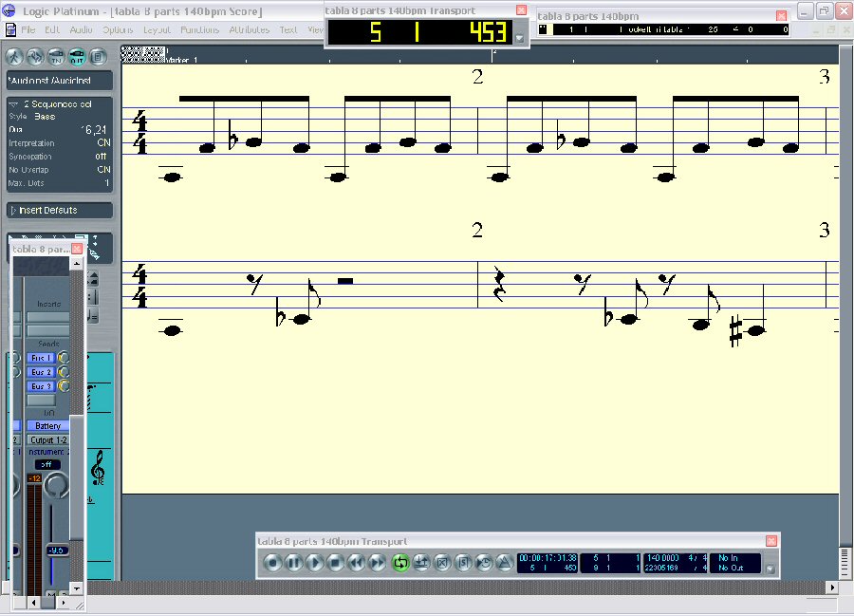Start playback with the Play button
This screenshot has width=854, height=616.
pos(315,563)
